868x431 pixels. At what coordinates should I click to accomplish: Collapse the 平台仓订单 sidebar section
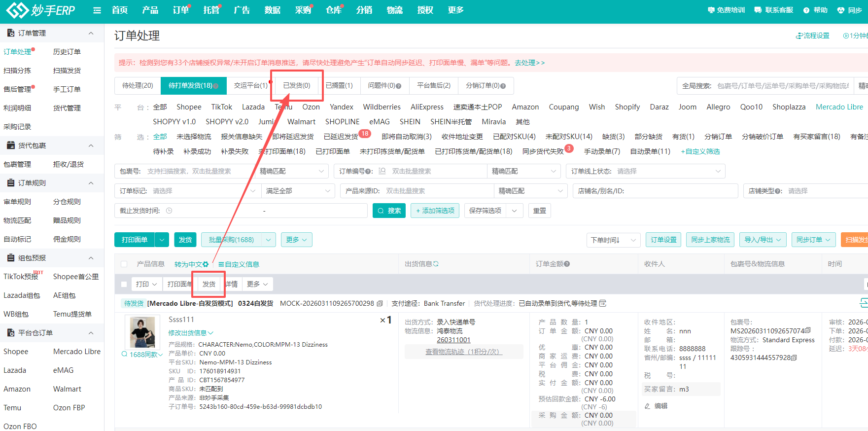[x=91, y=333]
